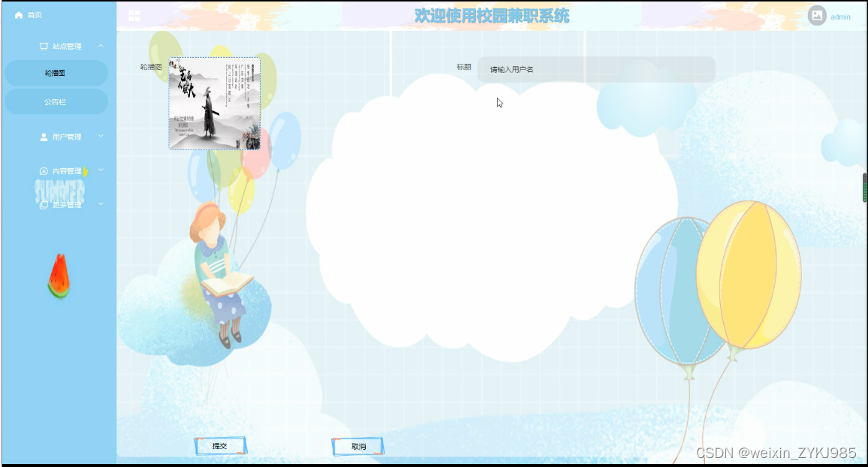Viewport: 868px width, 467px height.
Task: Open the 更多管理 menu
Action: pyautogui.click(x=67, y=205)
